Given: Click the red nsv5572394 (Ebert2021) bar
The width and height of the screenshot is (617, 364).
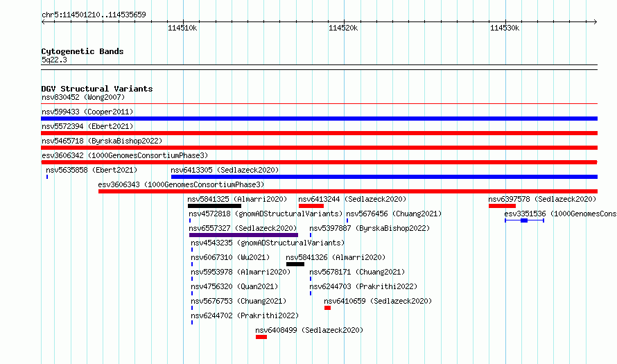Looking at the screenshot, I should tap(319, 133).
